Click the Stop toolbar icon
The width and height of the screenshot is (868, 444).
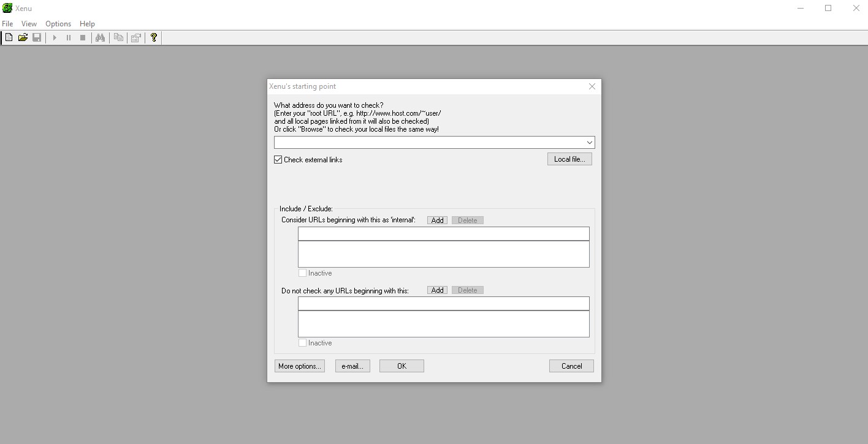point(82,37)
